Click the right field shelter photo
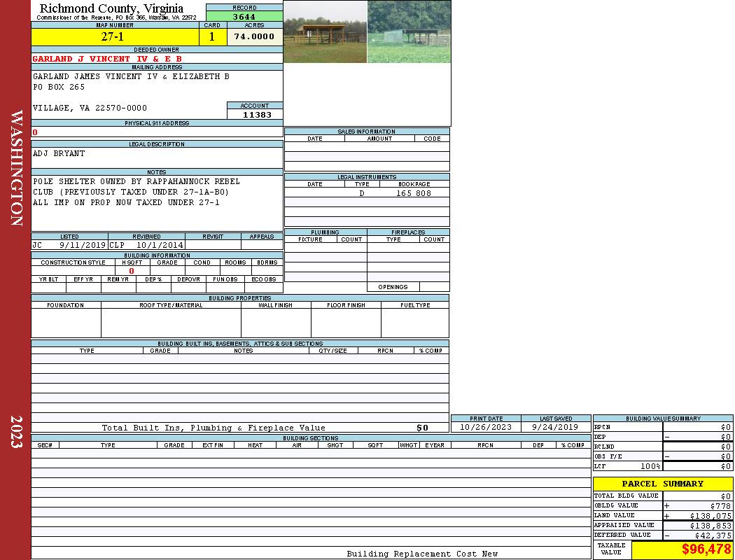The width and height of the screenshot is (735, 560). [409, 32]
